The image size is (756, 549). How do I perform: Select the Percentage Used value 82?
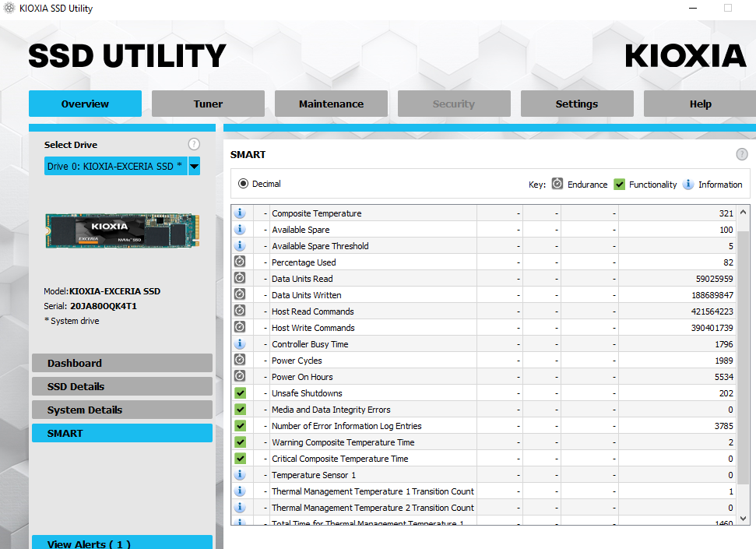click(x=728, y=262)
